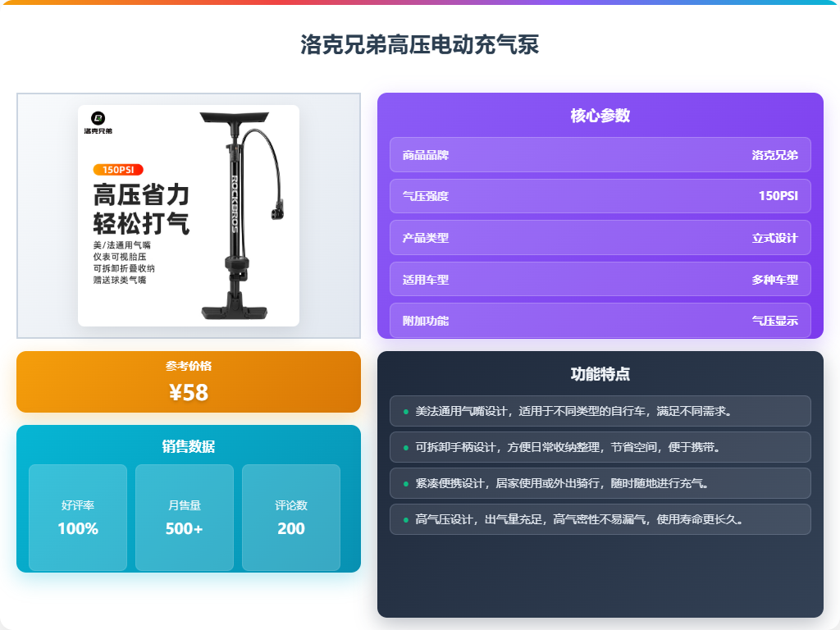Click the 仪表可视胎压 line in the image

coord(120,257)
